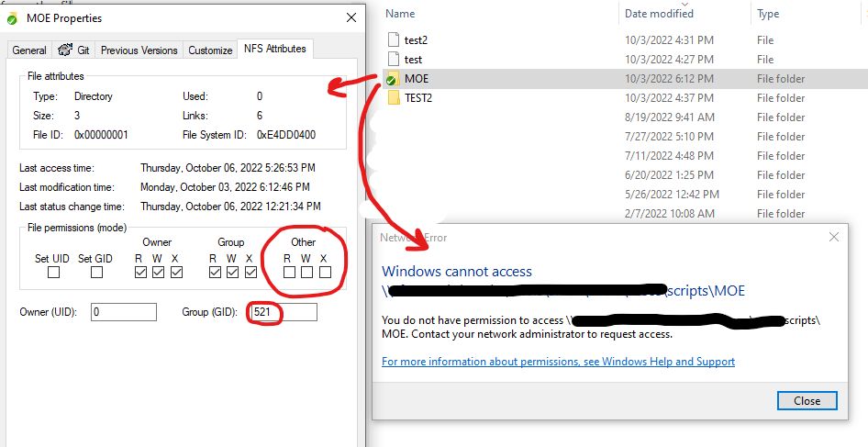Open the Windows Help and Support link

coord(558,361)
